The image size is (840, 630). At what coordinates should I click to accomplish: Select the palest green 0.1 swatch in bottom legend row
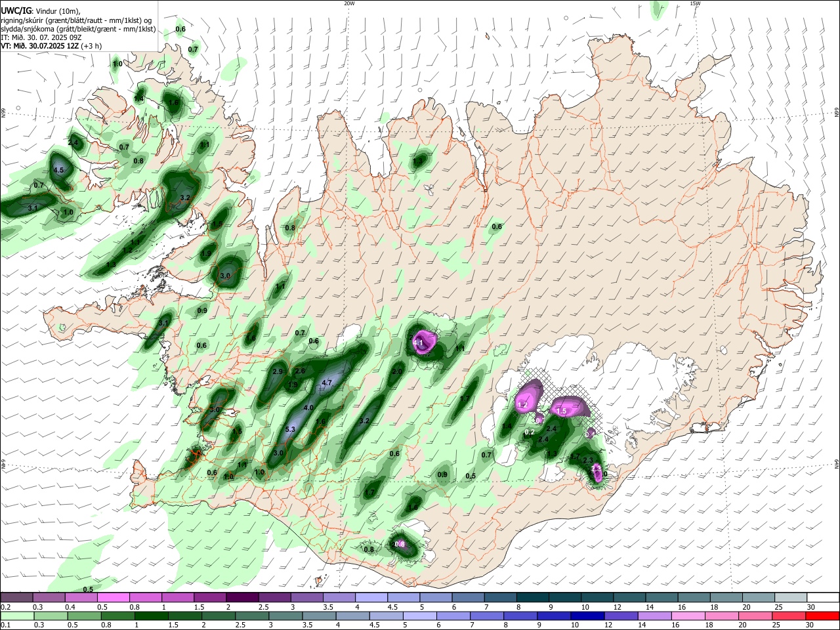coord(16,616)
